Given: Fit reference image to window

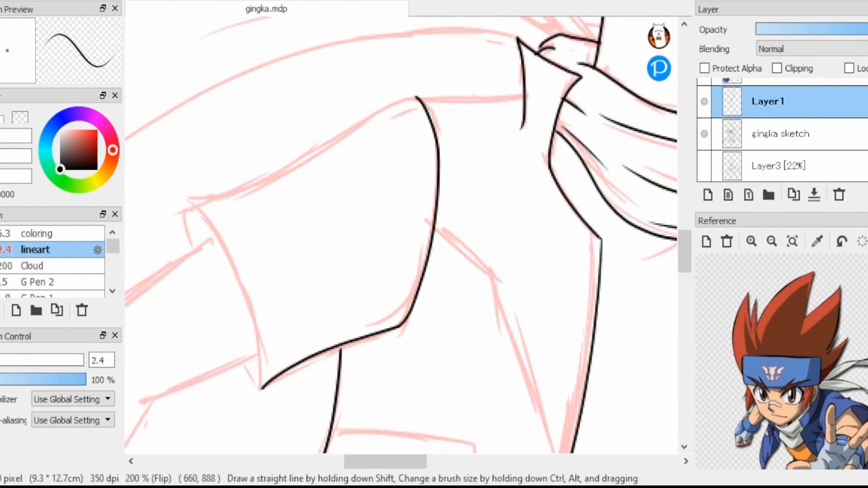Looking at the screenshot, I should pyautogui.click(x=792, y=241).
